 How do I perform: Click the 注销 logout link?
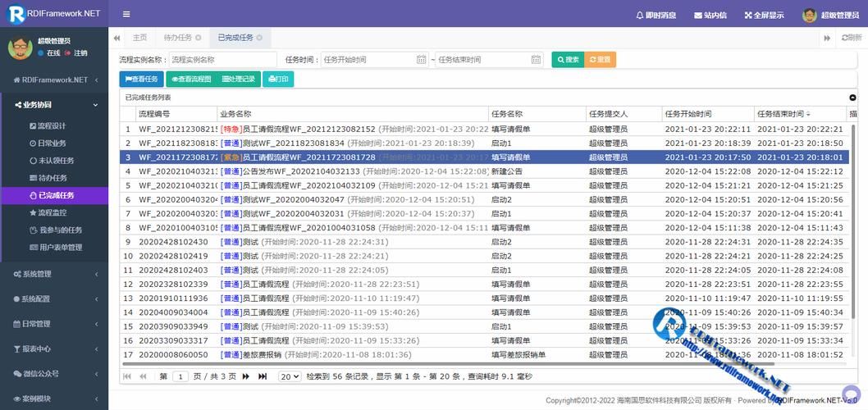click(x=76, y=53)
